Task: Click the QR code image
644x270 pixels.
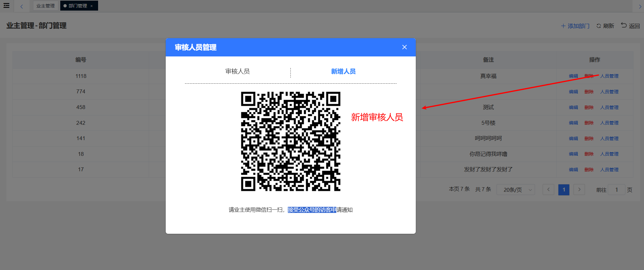Action: [x=291, y=141]
